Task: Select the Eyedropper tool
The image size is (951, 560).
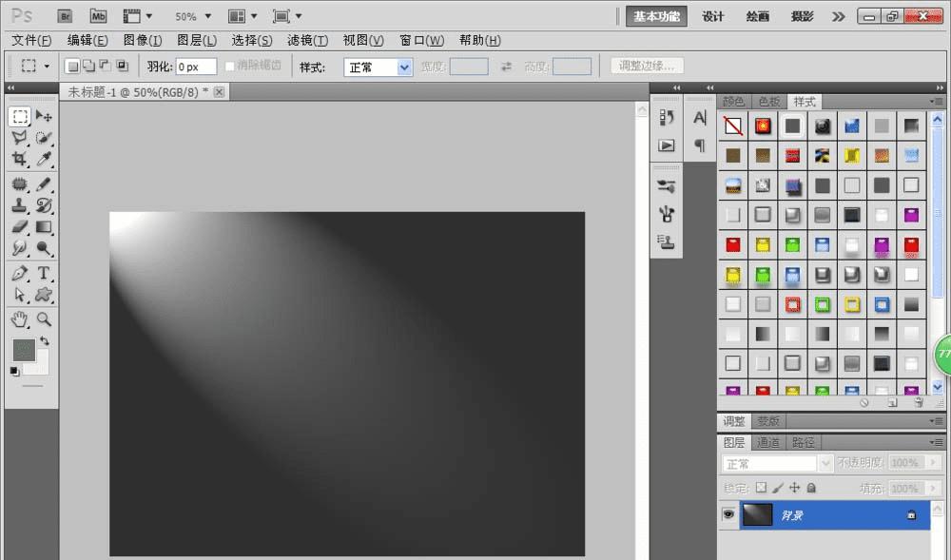Action: 44,159
